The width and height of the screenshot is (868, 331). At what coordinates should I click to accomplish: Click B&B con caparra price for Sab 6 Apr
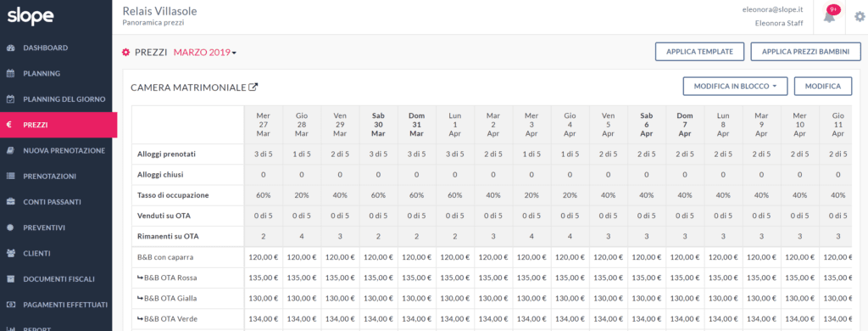[647, 257]
